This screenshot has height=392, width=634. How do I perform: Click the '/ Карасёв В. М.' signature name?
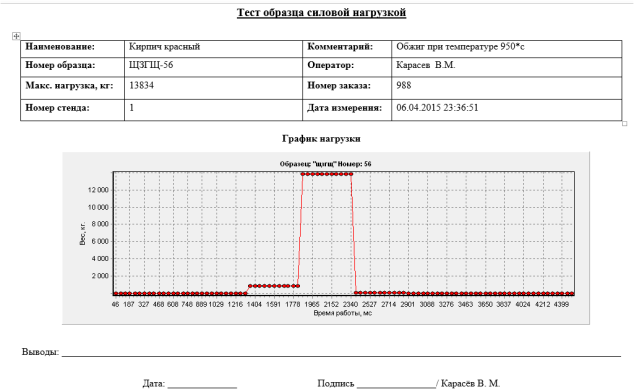(x=468, y=383)
